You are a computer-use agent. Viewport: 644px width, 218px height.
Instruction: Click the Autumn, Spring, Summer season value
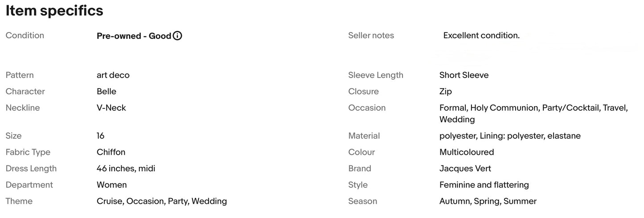tap(488, 202)
